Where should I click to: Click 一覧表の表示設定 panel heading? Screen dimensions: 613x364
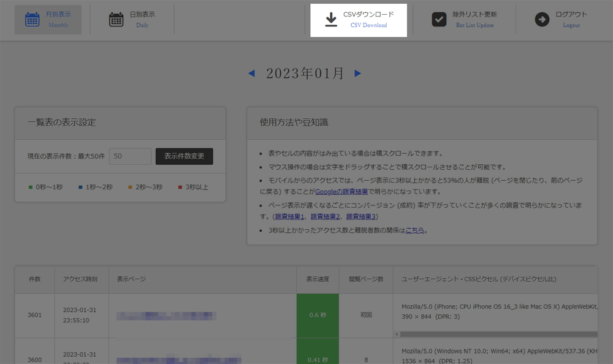(x=61, y=123)
